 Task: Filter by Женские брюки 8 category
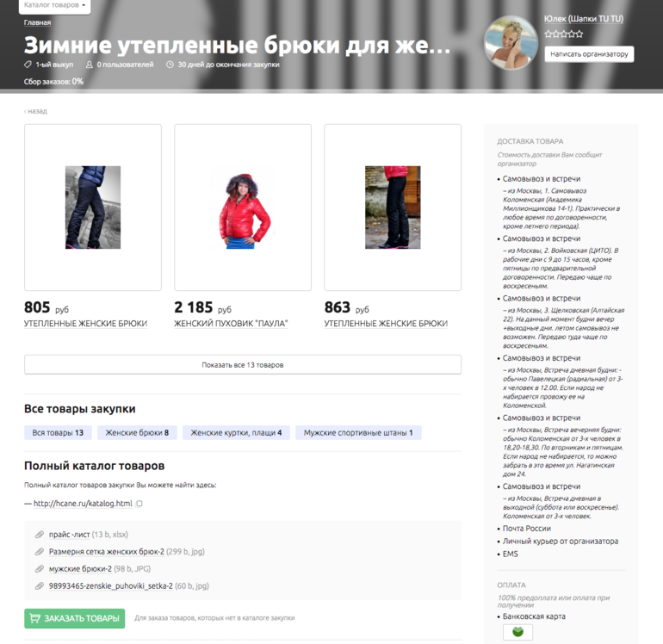tap(137, 432)
